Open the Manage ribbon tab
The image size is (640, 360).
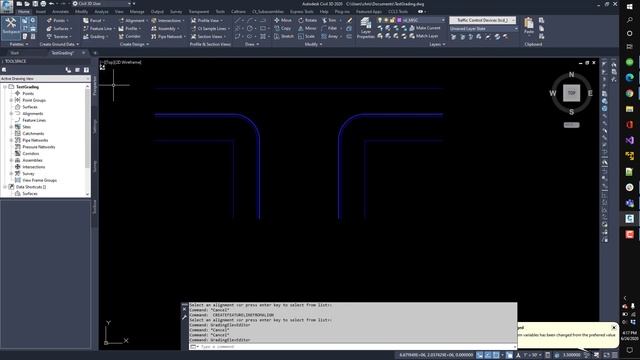[x=137, y=12]
